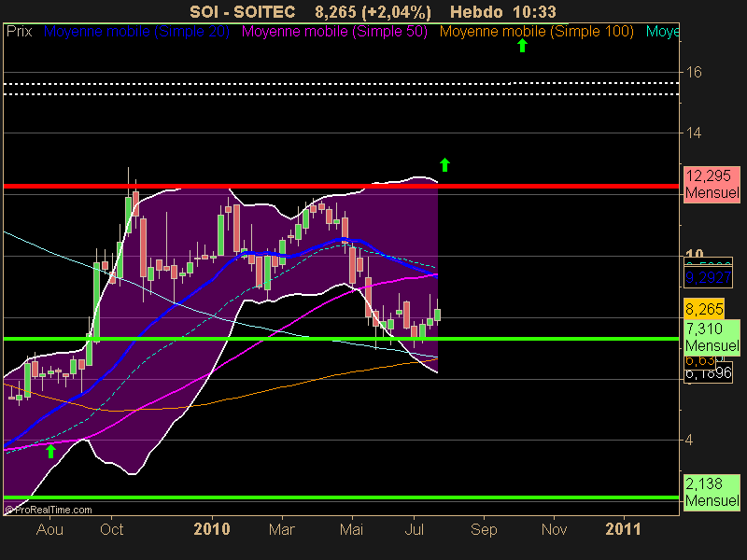747x560 pixels.
Task: Click the yellow 8,265 current price tag
Action: coord(704,309)
